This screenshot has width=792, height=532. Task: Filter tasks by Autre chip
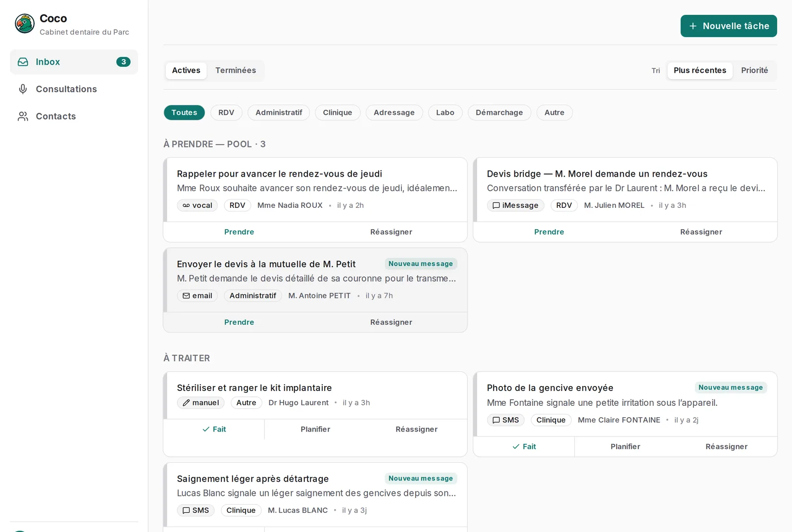(554, 113)
